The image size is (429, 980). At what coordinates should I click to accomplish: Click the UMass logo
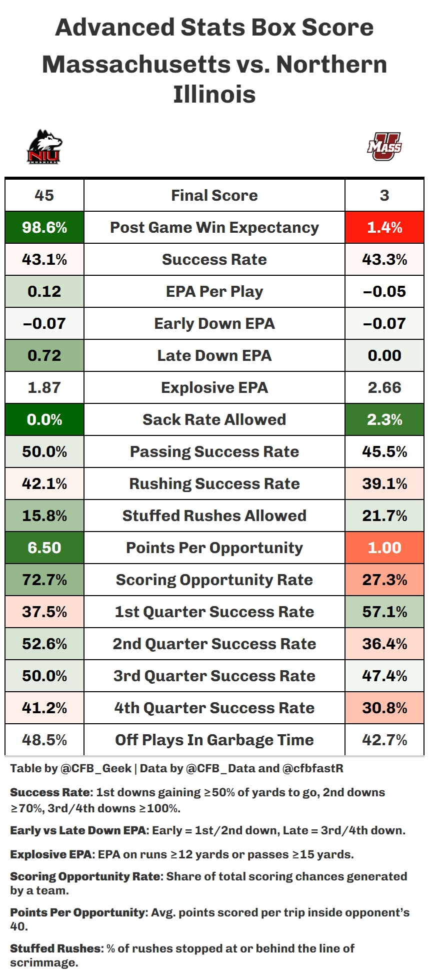[x=384, y=147]
